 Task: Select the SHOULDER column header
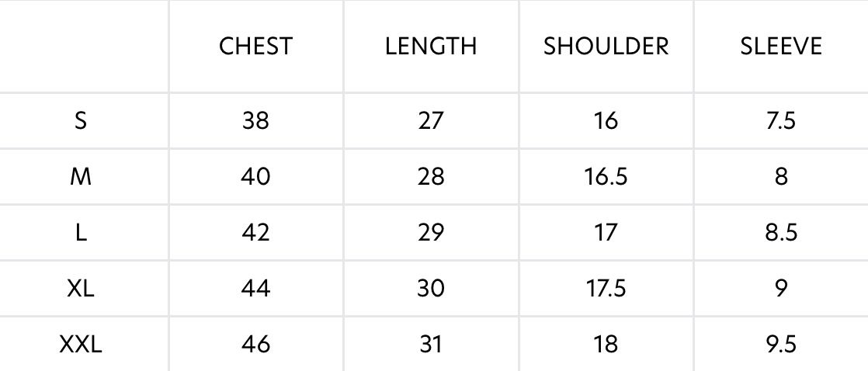tap(606, 47)
